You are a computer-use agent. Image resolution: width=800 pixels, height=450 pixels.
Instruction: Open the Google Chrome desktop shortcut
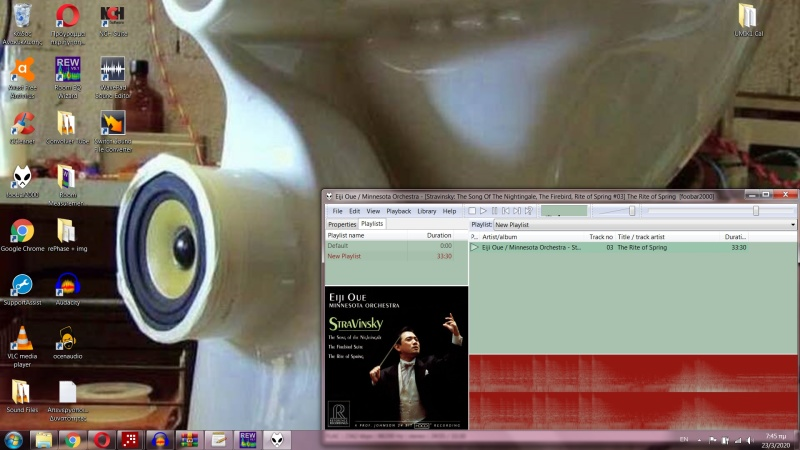click(x=22, y=235)
